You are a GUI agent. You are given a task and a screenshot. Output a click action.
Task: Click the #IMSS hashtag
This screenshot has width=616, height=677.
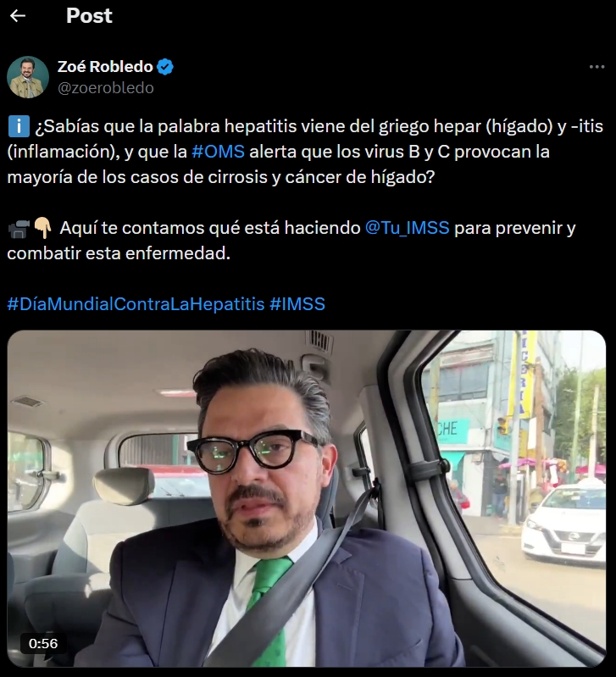point(297,304)
